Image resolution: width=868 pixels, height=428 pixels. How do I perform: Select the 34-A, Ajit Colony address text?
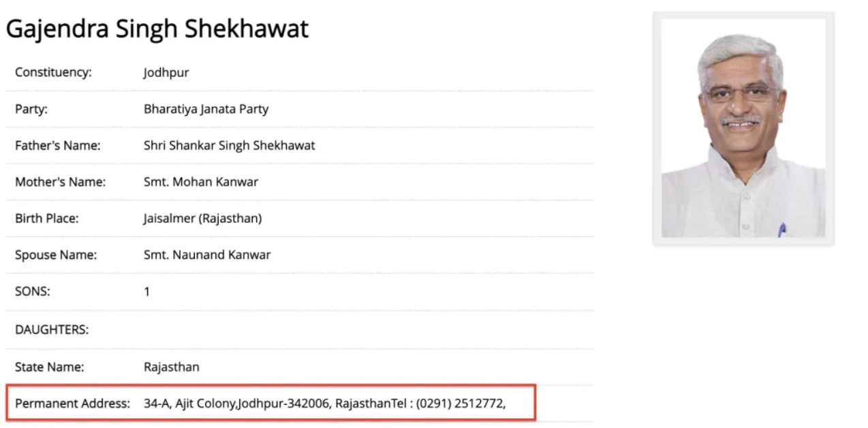[189, 403]
